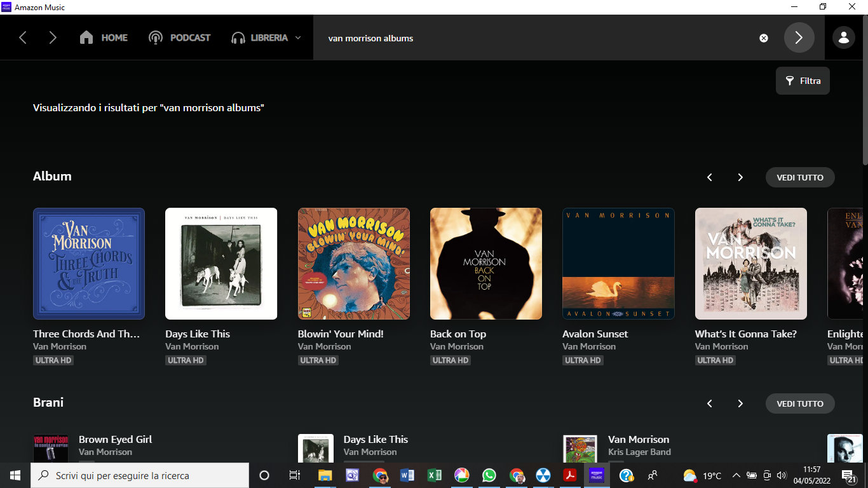
Task: Click the search field containing 'van morrison albums'
Action: click(540, 38)
